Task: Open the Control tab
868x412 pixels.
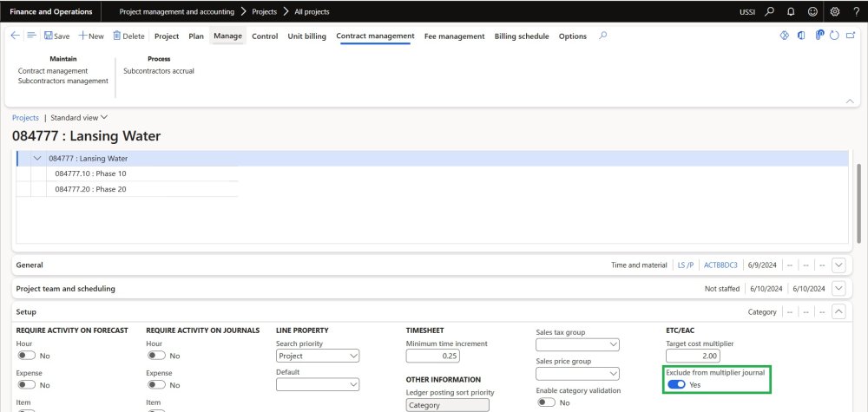Action: tap(265, 36)
